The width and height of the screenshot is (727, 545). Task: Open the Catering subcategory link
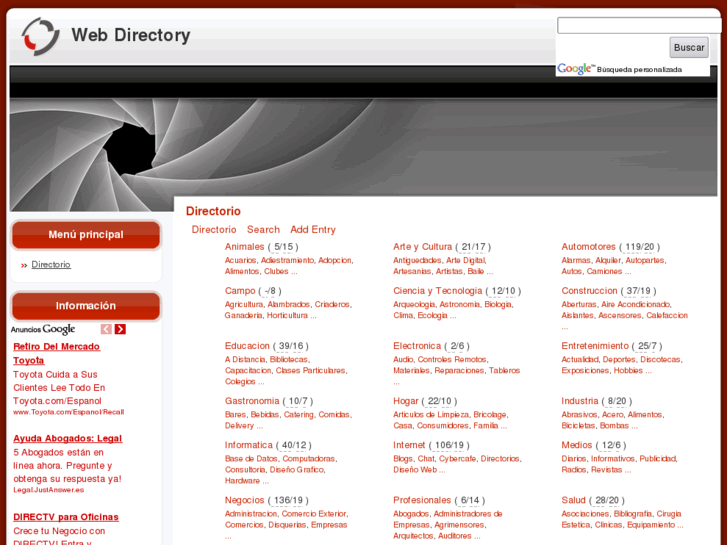pos(299,415)
